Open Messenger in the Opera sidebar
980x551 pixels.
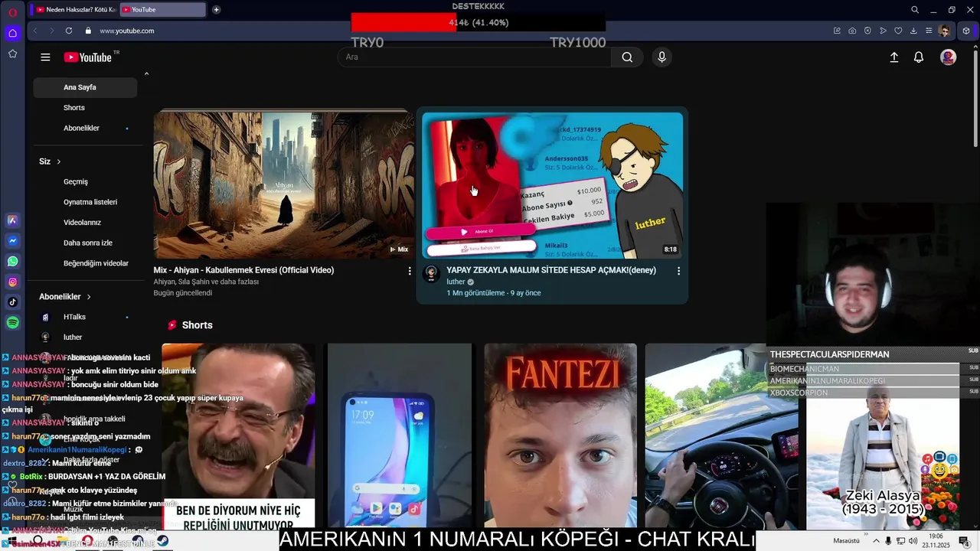point(12,241)
